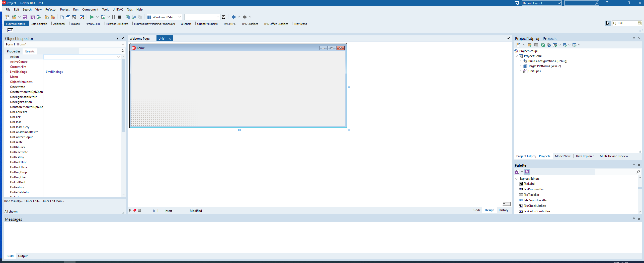This screenshot has height=263, width=644.
Task: Click the Object Inspector scrollbar down arrow
Action: tap(123, 194)
